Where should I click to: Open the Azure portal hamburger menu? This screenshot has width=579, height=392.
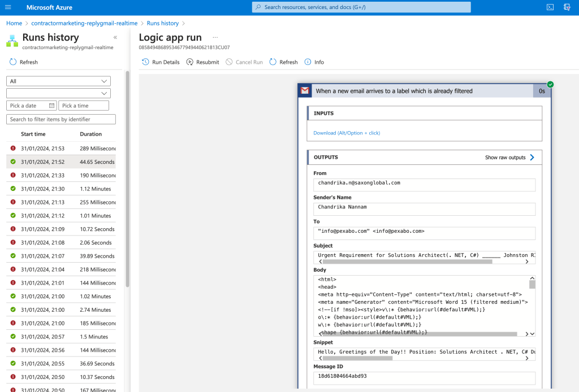(8, 7)
